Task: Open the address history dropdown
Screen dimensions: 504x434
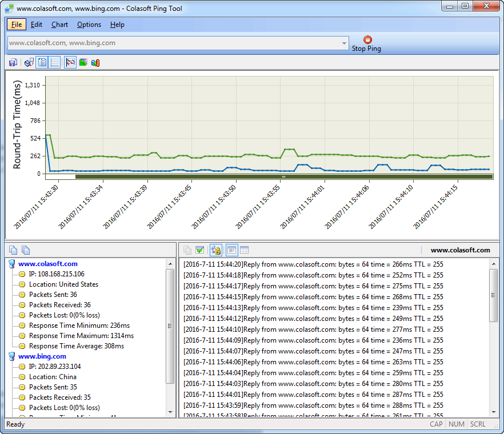Action: coord(345,43)
